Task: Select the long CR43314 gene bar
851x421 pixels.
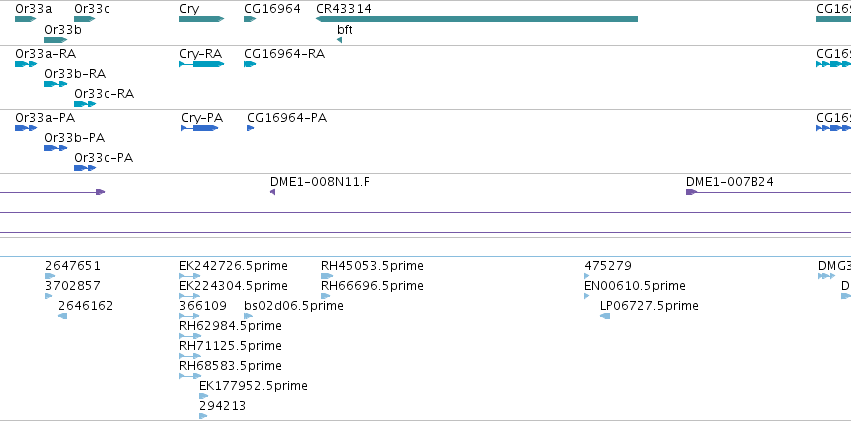Action: [477, 20]
